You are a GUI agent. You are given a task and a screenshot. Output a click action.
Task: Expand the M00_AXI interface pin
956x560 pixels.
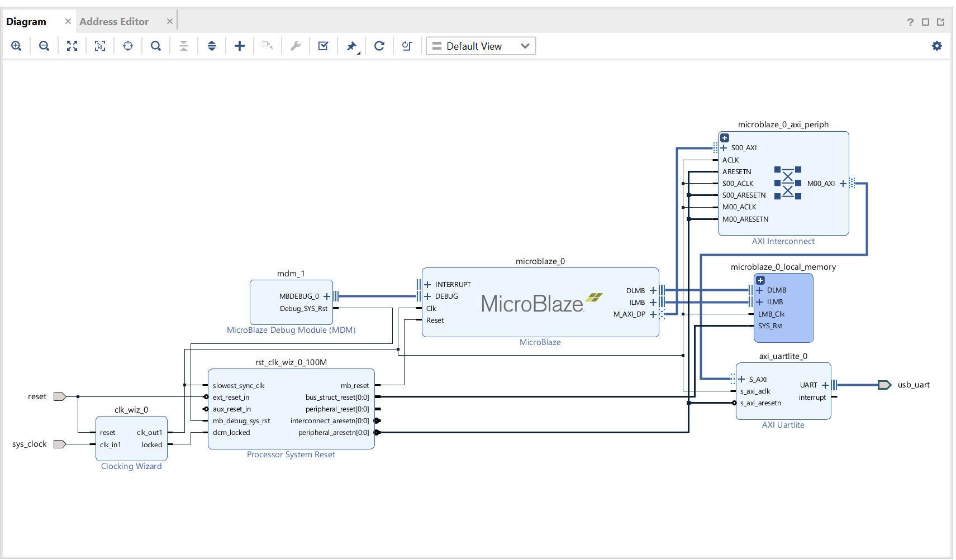(x=843, y=184)
